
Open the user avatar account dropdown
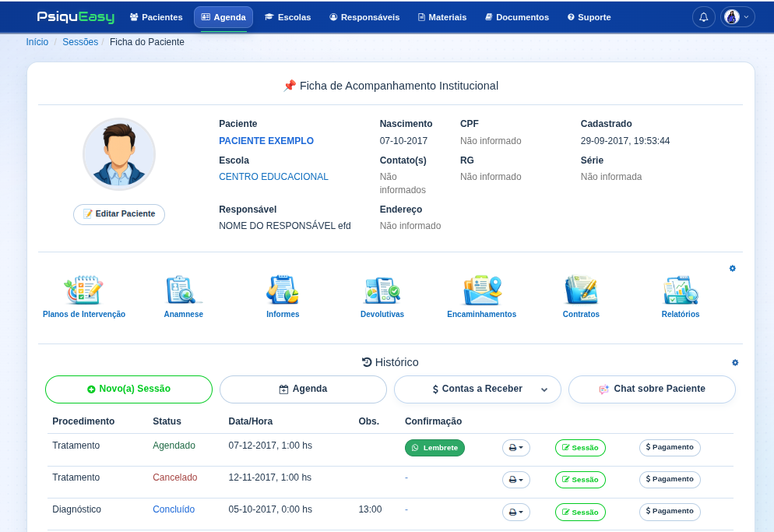click(x=737, y=17)
